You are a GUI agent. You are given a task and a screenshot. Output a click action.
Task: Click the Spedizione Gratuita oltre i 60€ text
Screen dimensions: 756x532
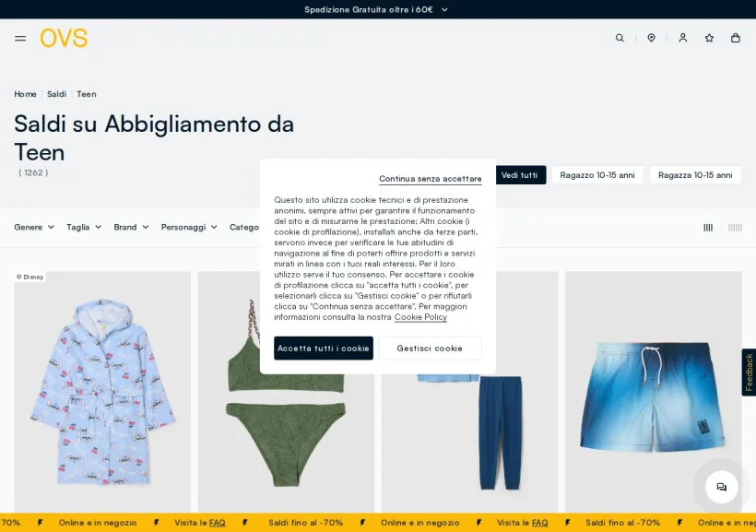369,9
